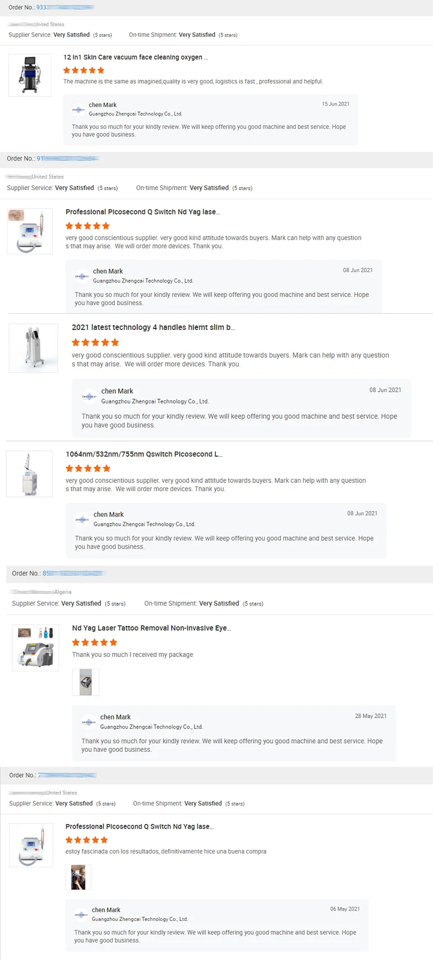The height and width of the screenshot is (980, 433).
Task: Click the 1064nm Qswitch Picosecond machine thumbnail
Action: tap(29, 474)
